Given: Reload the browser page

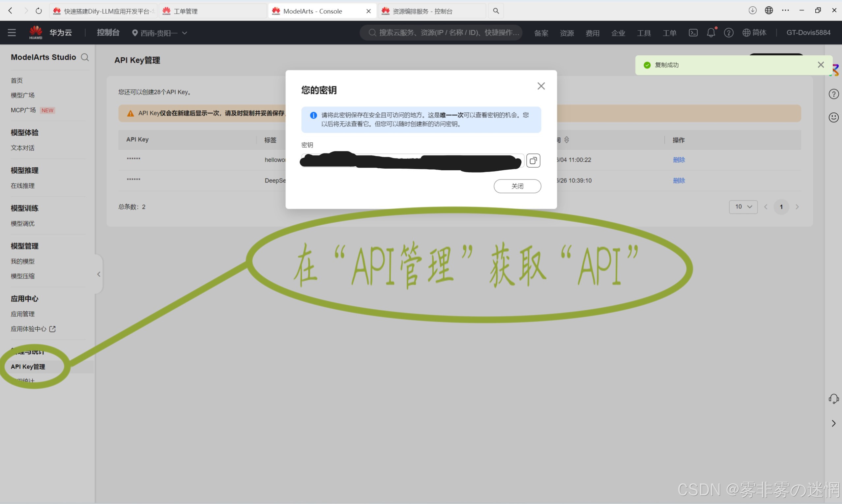Looking at the screenshot, I should (x=39, y=11).
